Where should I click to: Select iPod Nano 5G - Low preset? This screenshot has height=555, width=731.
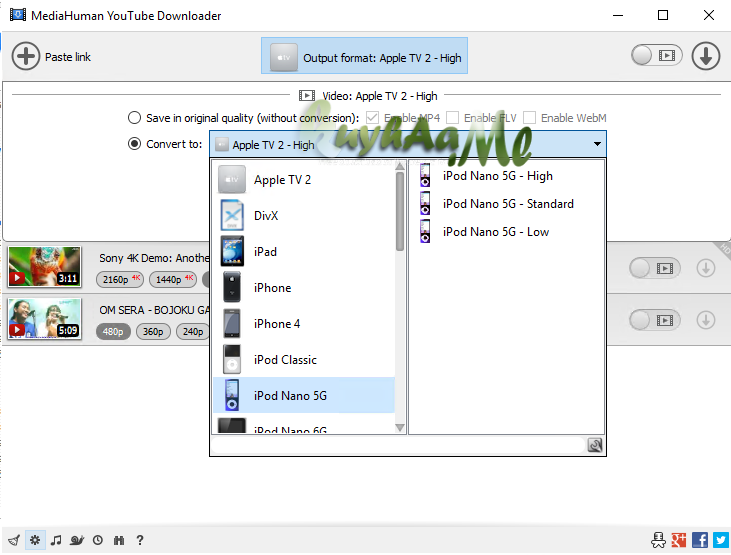(506, 231)
